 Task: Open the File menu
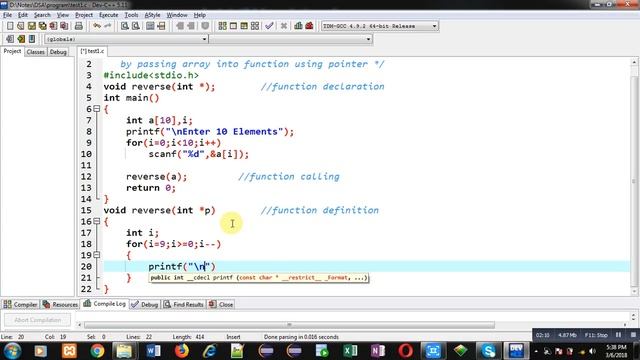tap(7, 15)
